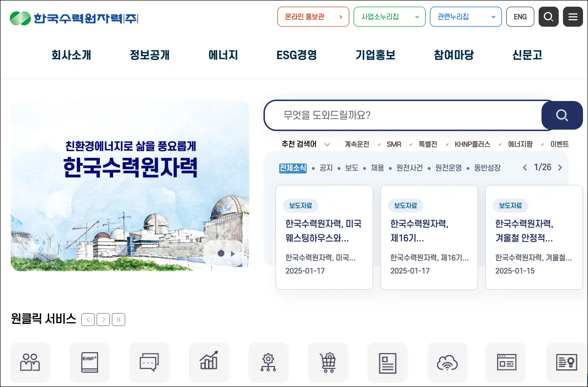Screen dimensions: 588x387
Task: Open the hamburger full menu
Action: (573, 16)
